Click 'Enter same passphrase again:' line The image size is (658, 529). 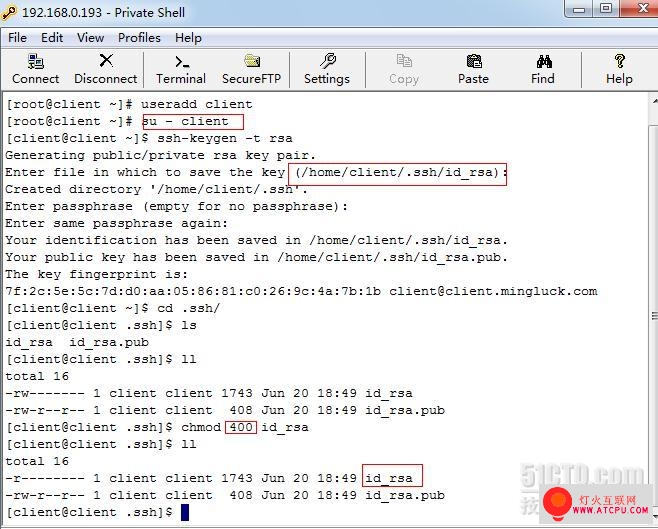(117, 223)
